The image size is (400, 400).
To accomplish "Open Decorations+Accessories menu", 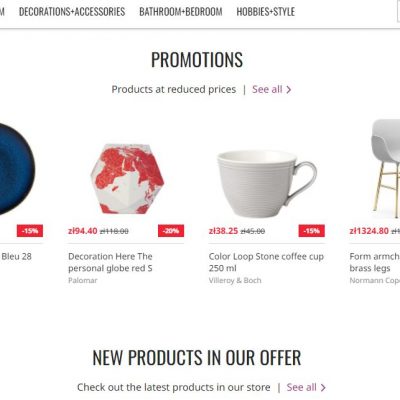I will (72, 12).
